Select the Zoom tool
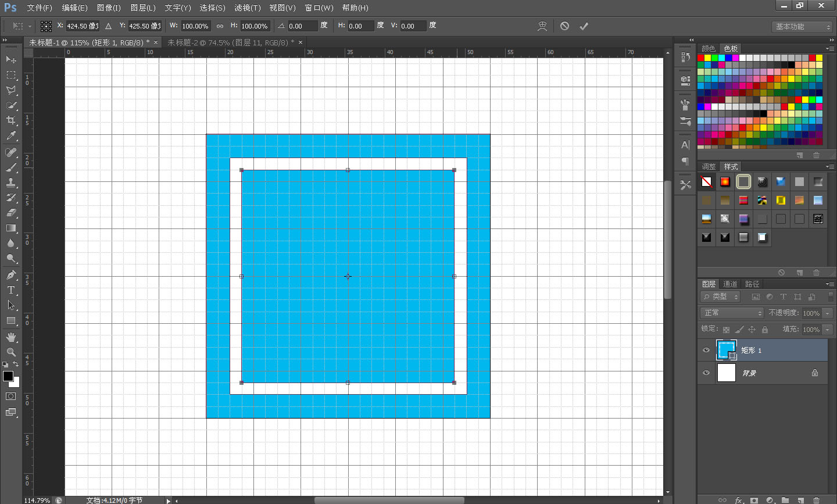The height and width of the screenshot is (504, 837). pos(11,352)
